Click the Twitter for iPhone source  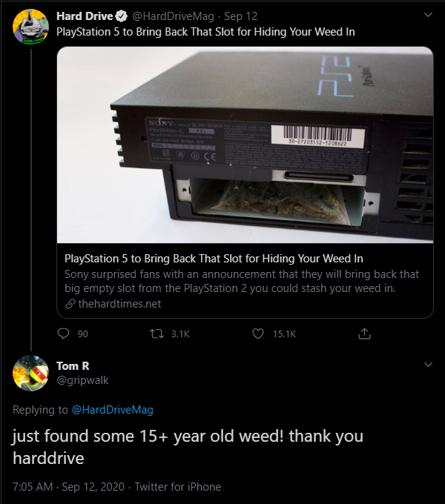[x=179, y=487]
